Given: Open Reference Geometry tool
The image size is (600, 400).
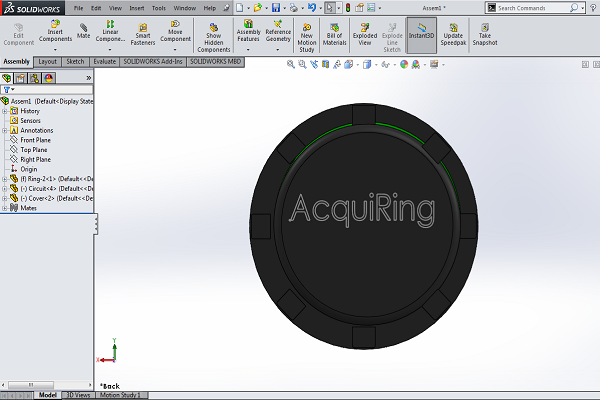Looking at the screenshot, I should (278, 31).
